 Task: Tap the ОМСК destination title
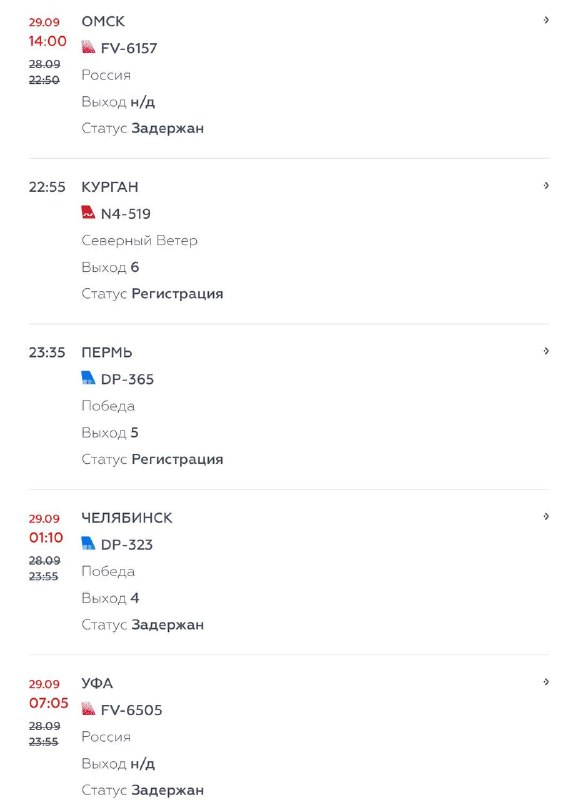(103, 21)
